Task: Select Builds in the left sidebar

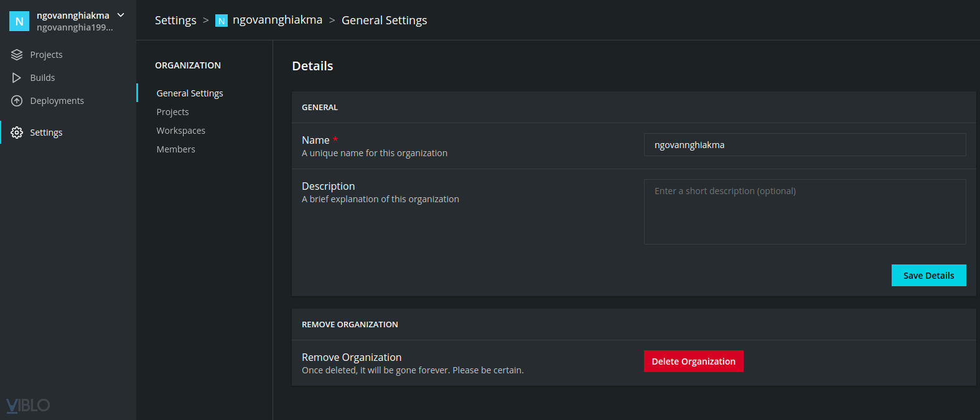Action: [42, 78]
